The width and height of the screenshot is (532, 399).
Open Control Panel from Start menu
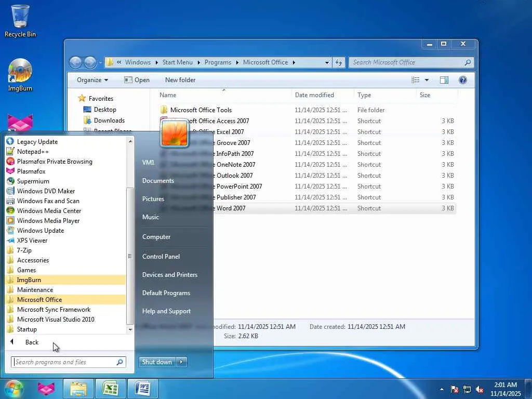click(161, 257)
